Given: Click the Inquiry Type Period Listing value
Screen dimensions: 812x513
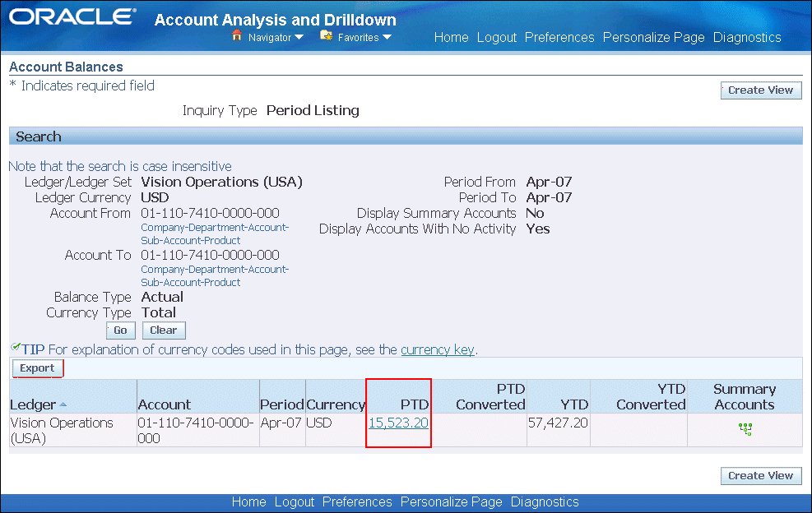Looking at the screenshot, I should point(313,110).
